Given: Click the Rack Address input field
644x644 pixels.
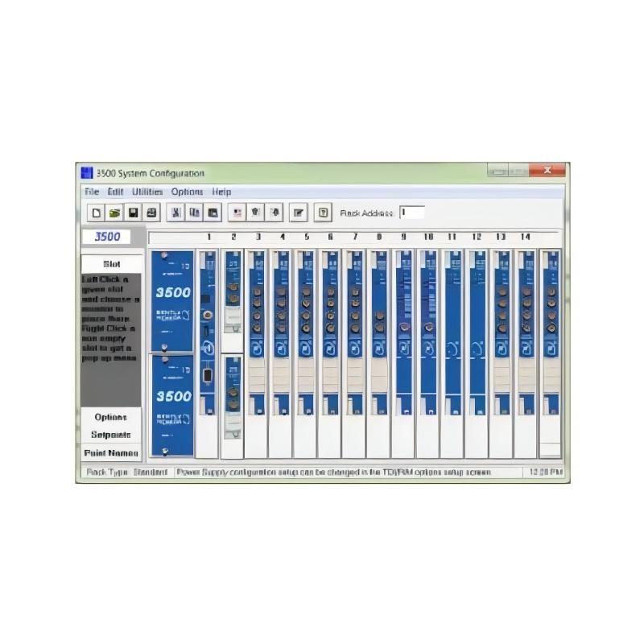Looking at the screenshot, I should click(411, 213).
